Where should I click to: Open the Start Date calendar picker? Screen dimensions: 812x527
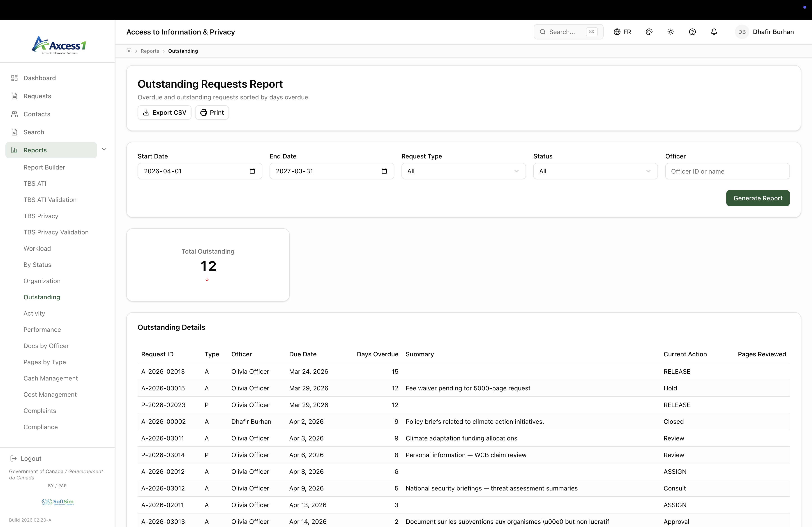click(x=252, y=171)
